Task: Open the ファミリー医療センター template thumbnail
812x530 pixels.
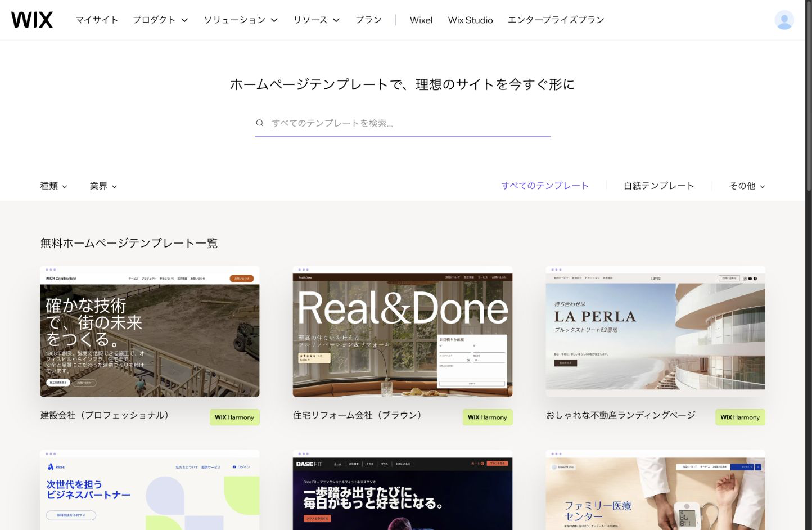Action: (656, 490)
